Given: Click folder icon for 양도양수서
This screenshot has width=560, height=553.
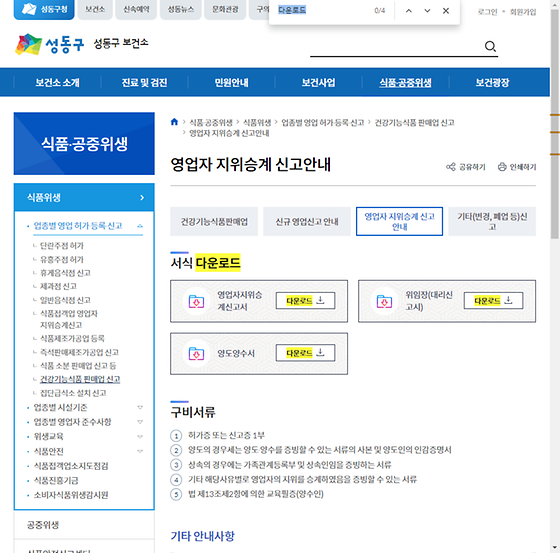Looking at the screenshot, I should (196, 354).
